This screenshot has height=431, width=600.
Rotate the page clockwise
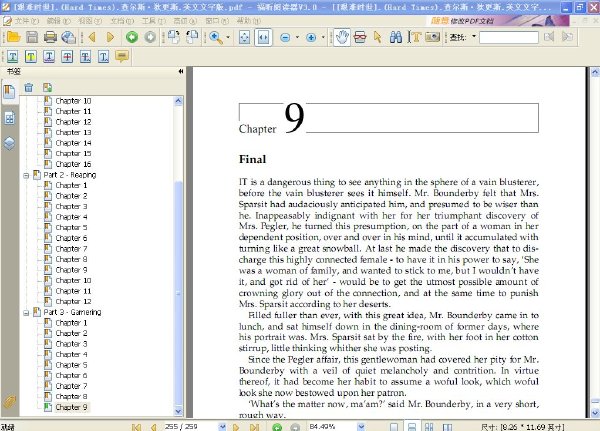point(173,37)
